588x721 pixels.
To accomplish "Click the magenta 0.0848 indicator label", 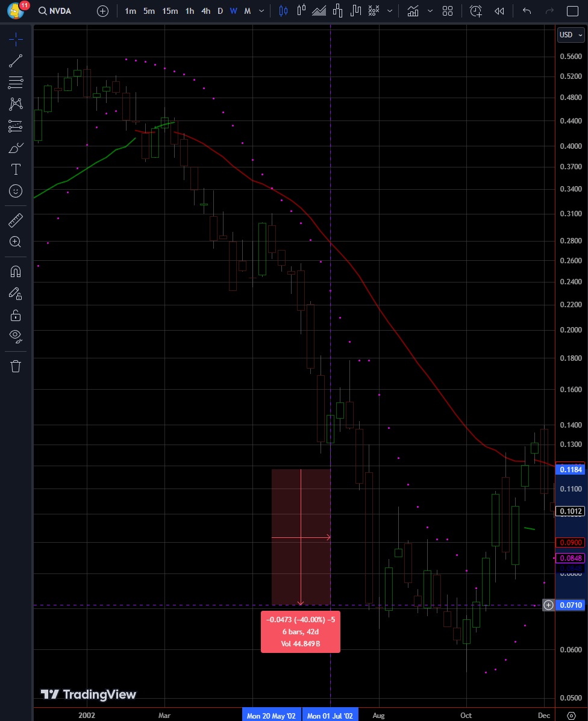I will click(571, 558).
